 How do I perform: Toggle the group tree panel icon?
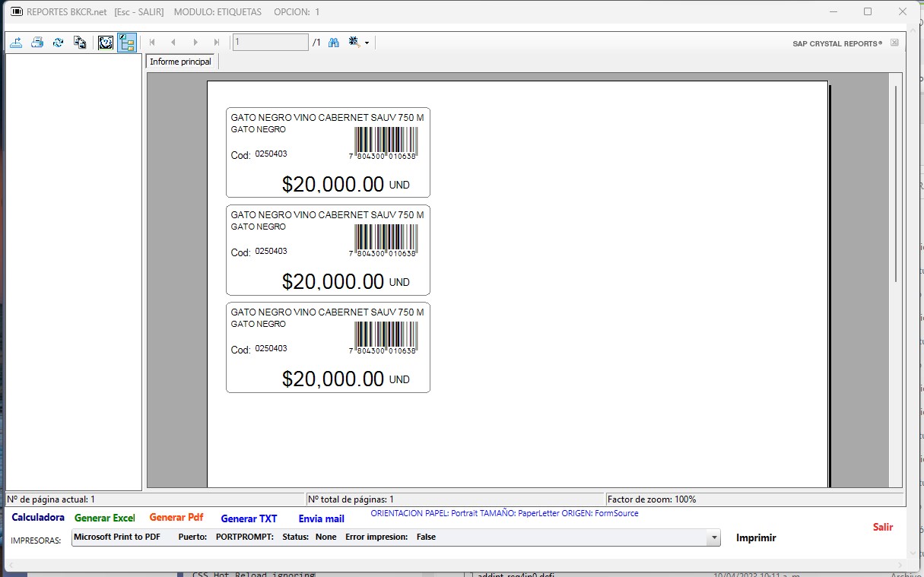126,43
